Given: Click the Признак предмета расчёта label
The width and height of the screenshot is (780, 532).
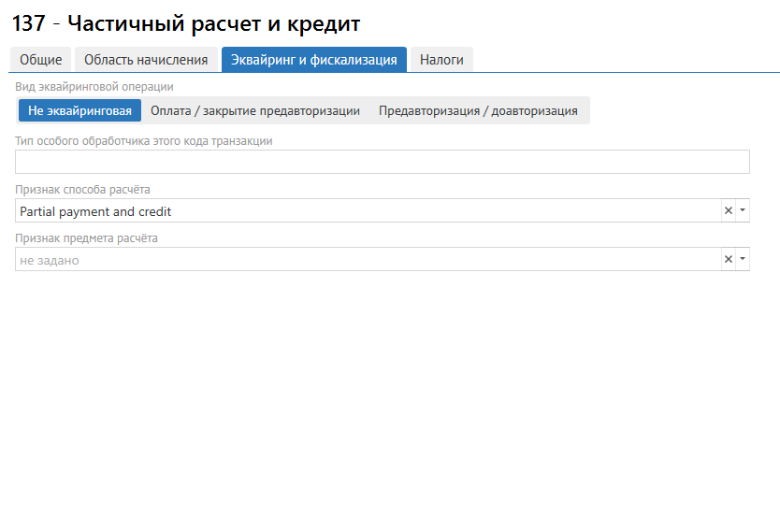Looking at the screenshot, I should [x=87, y=237].
